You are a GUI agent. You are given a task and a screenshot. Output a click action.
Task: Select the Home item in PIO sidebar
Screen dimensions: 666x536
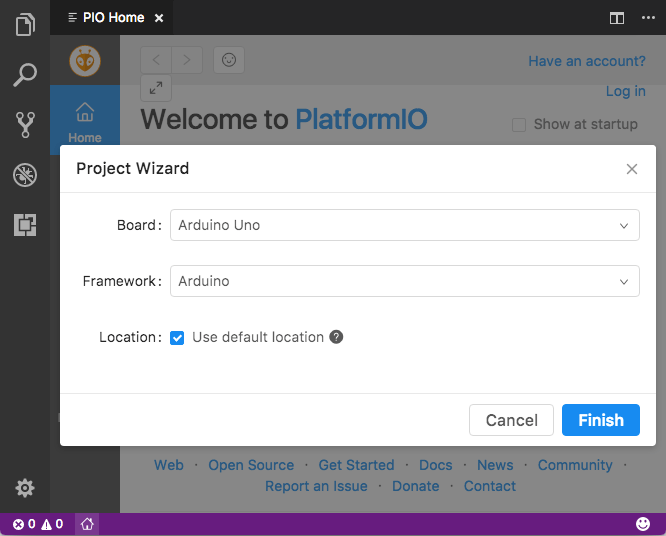(85, 121)
